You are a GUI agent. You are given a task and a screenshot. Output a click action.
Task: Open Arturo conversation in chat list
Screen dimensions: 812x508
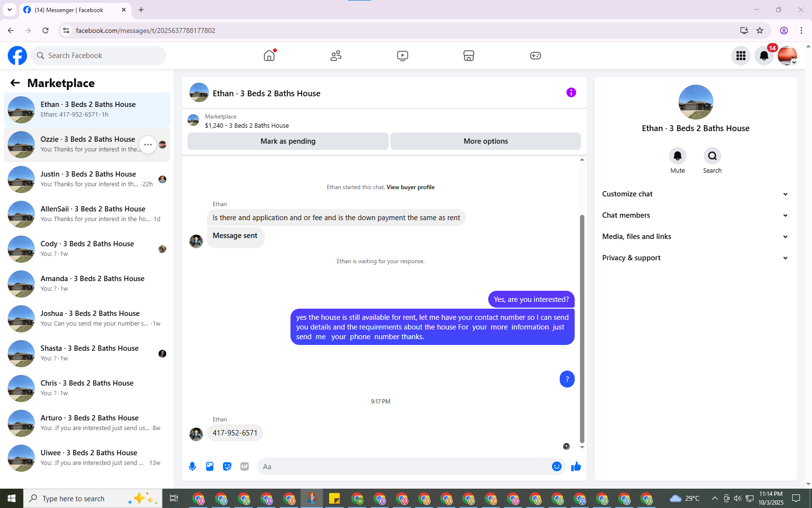pos(87,423)
